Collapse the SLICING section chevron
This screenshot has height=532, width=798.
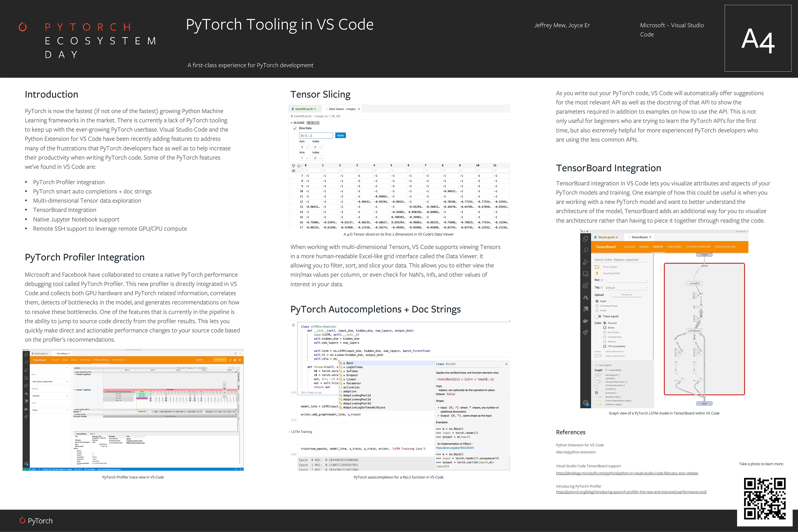[x=292, y=123]
